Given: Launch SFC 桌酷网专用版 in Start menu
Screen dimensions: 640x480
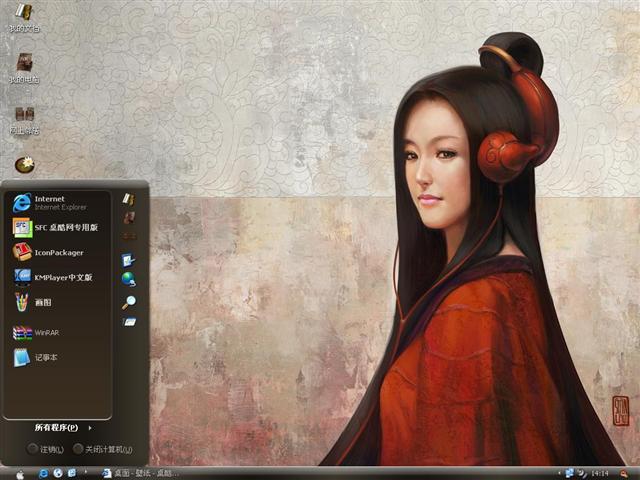Looking at the screenshot, I should 57,227.
